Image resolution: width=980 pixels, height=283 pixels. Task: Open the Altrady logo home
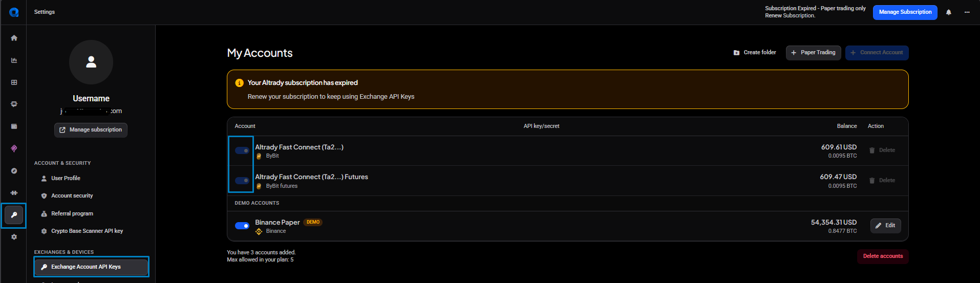[x=14, y=12]
